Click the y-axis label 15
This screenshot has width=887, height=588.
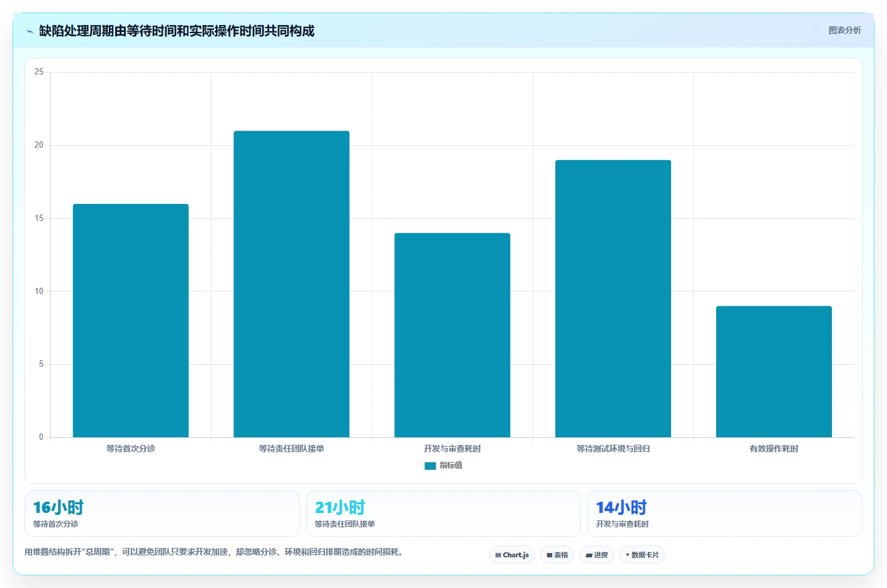[39, 218]
